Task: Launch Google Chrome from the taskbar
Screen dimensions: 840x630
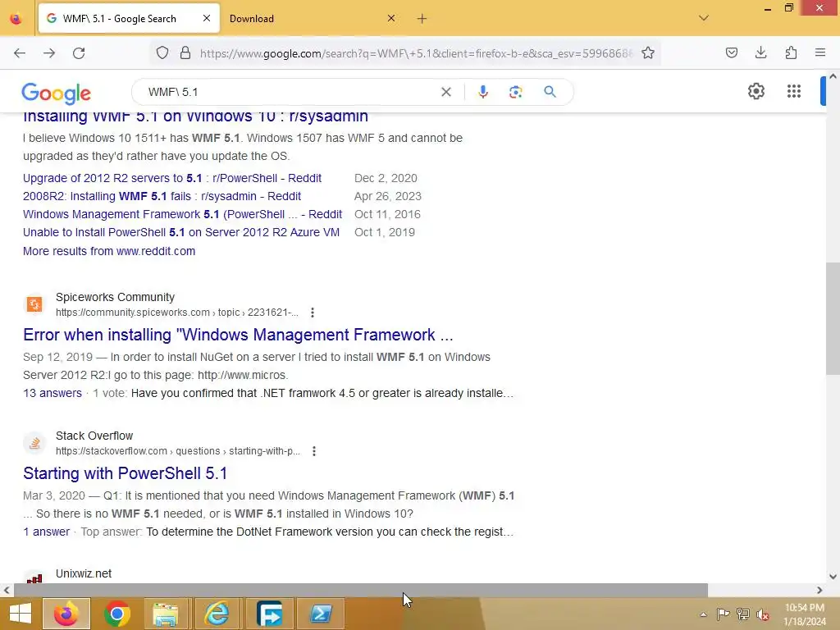Action: pos(117,614)
